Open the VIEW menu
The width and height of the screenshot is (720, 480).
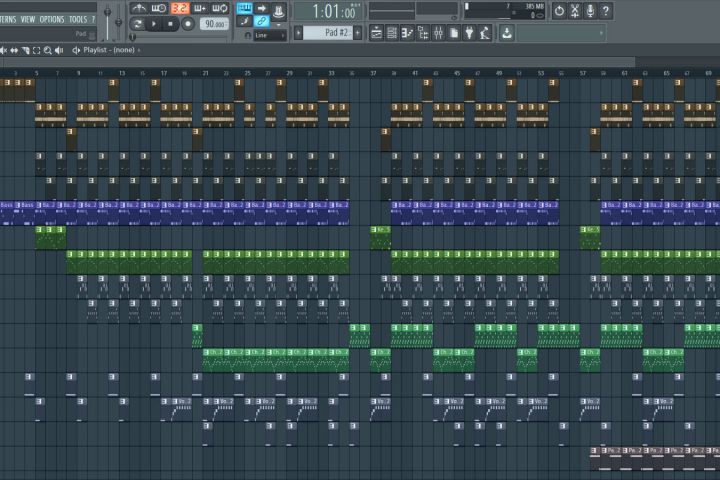click(x=28, y=19)
